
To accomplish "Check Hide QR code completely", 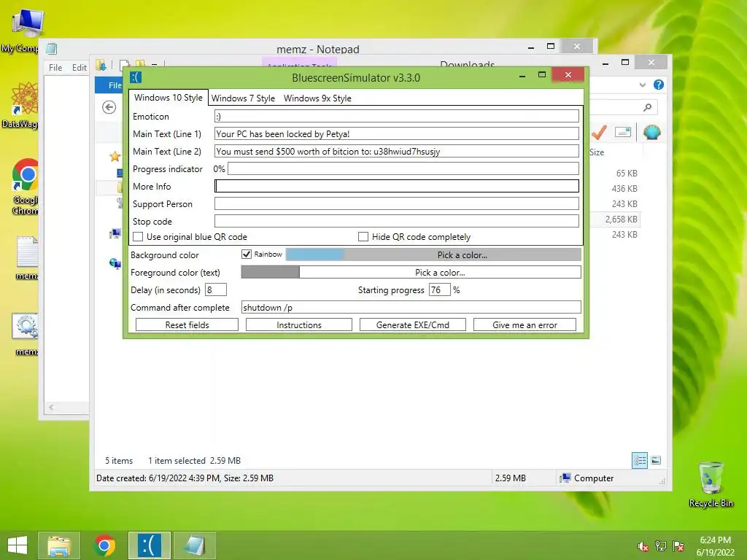I will point(363,237).
